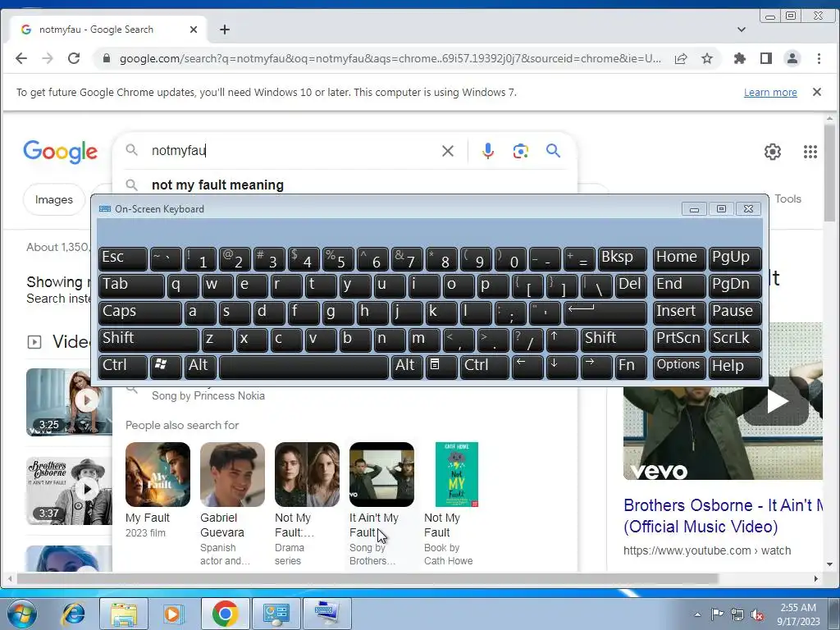Click the volume icon in system tray
Viewport: 840px width, 630px height.
pos(757,614)
